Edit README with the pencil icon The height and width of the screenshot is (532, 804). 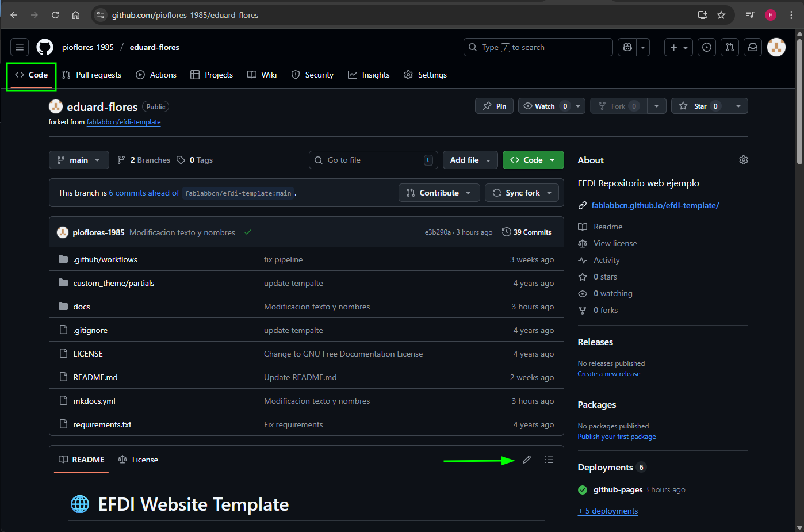527,460
